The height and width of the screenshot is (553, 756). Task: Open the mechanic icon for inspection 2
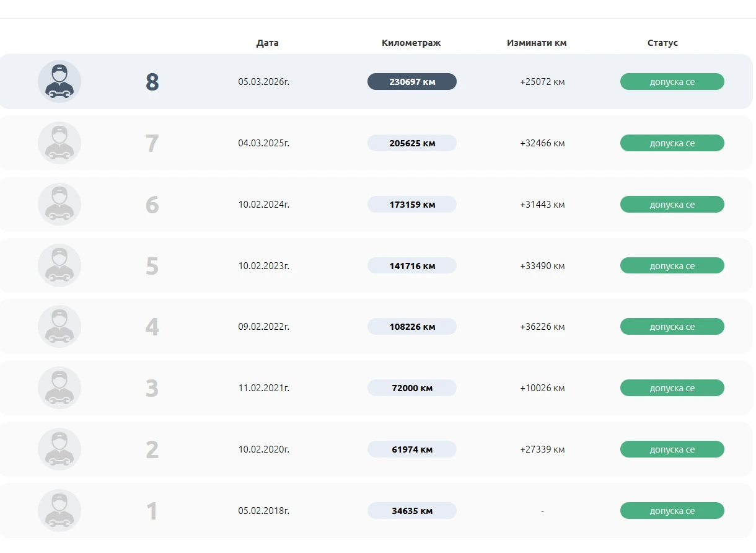coord(59,449)
